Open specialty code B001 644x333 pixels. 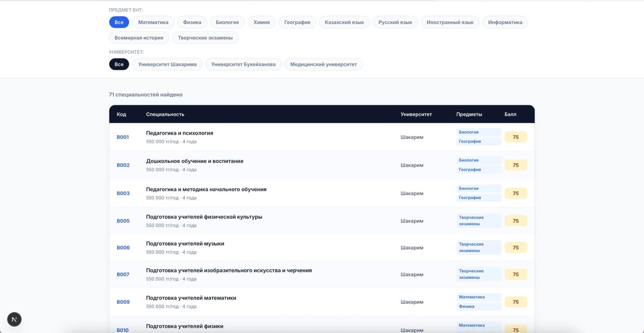[x=123, y=137]
